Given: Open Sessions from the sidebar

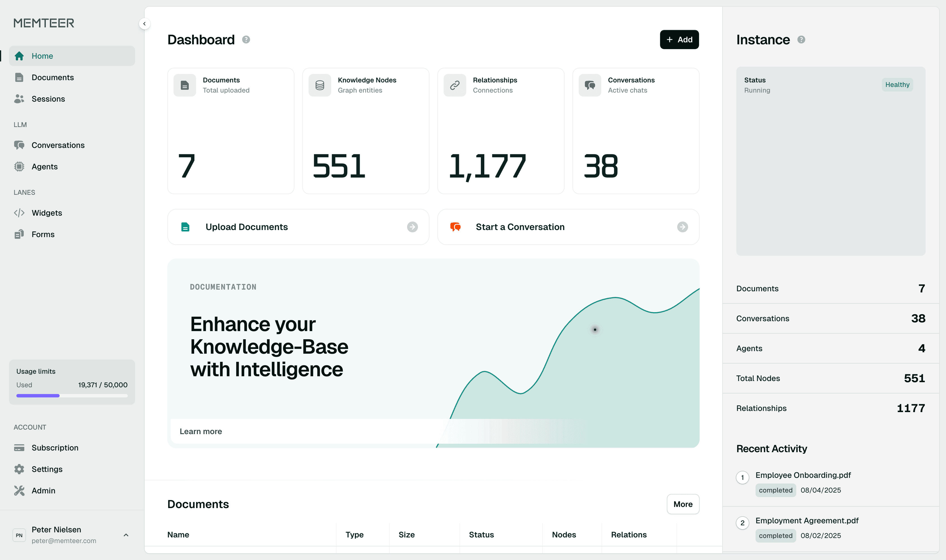Looking at the screenshot, I should [x=48, y=99].
